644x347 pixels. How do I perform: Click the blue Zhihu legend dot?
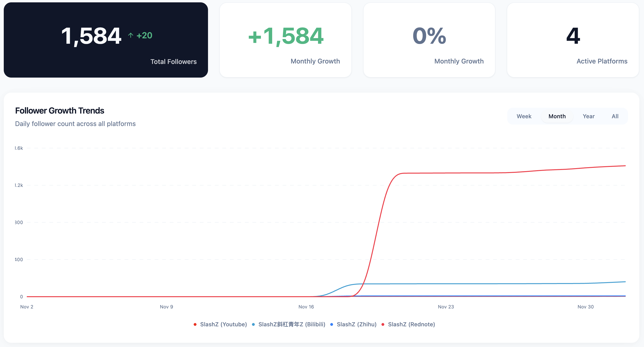pyautogui.click(x=331, y=324)
